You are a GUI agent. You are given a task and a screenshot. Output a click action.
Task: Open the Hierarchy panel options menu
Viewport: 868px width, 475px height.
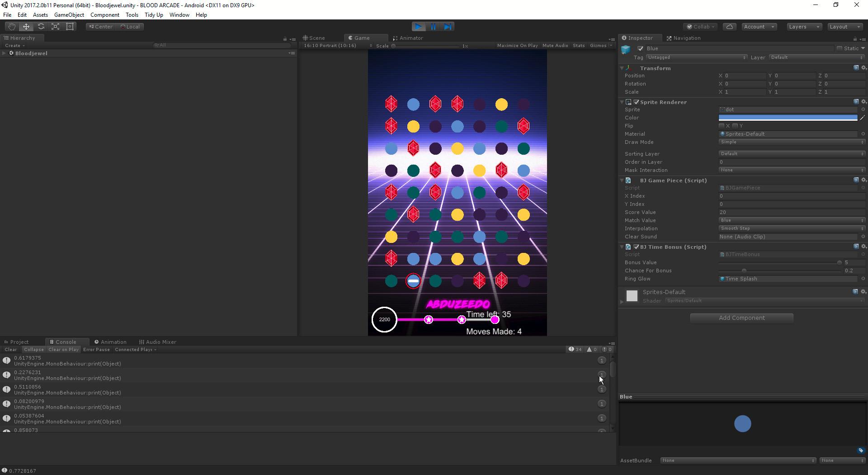pos(292,39)
